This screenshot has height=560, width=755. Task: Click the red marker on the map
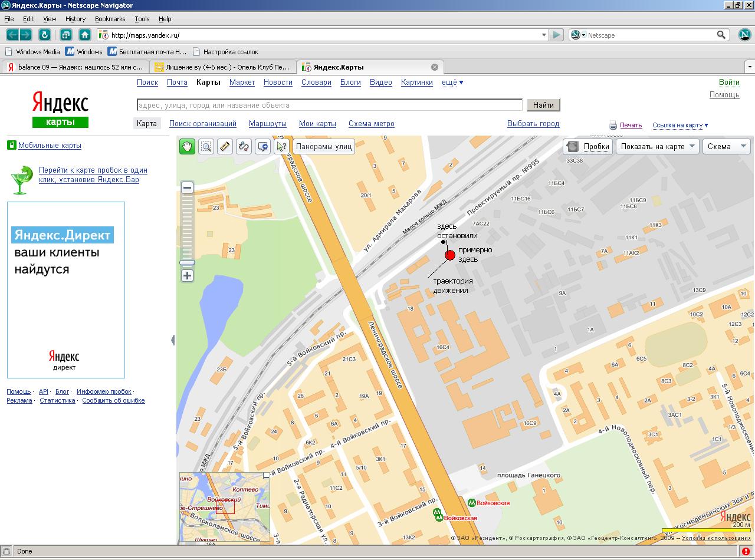click(x=450, y=255)
